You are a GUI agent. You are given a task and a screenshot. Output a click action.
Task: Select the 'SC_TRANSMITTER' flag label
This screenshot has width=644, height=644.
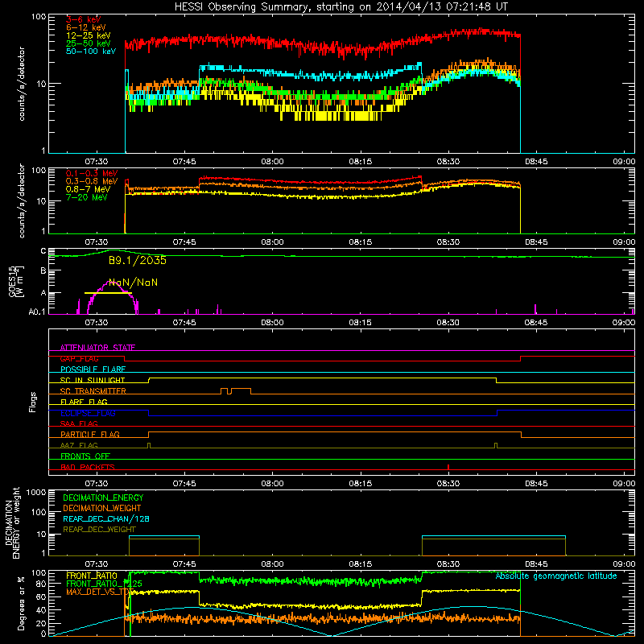point(93,391)
